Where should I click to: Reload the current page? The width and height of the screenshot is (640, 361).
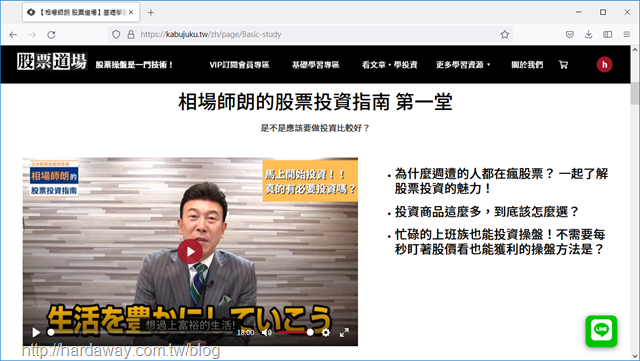[x=51, y=35]
